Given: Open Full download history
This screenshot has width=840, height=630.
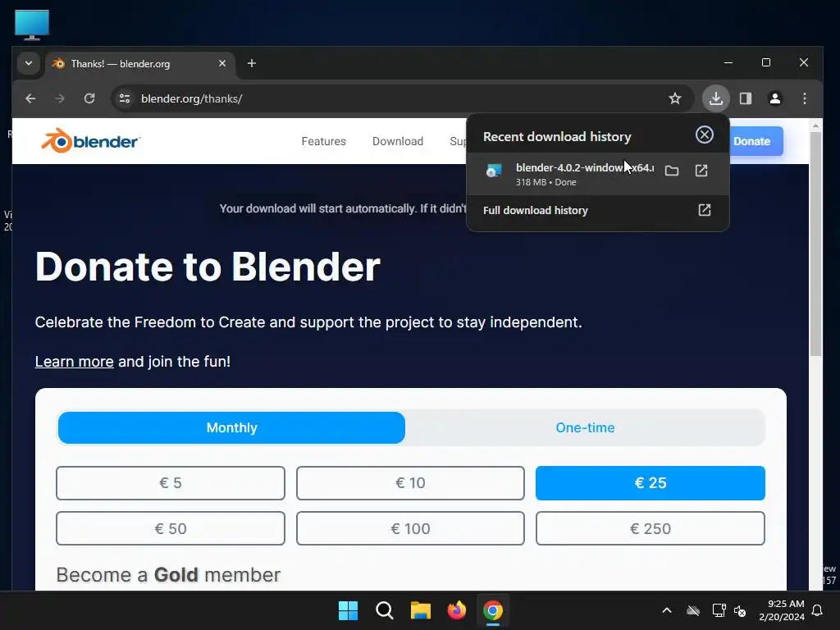Looking at the screenshot, I should click(x=597, y=210).
